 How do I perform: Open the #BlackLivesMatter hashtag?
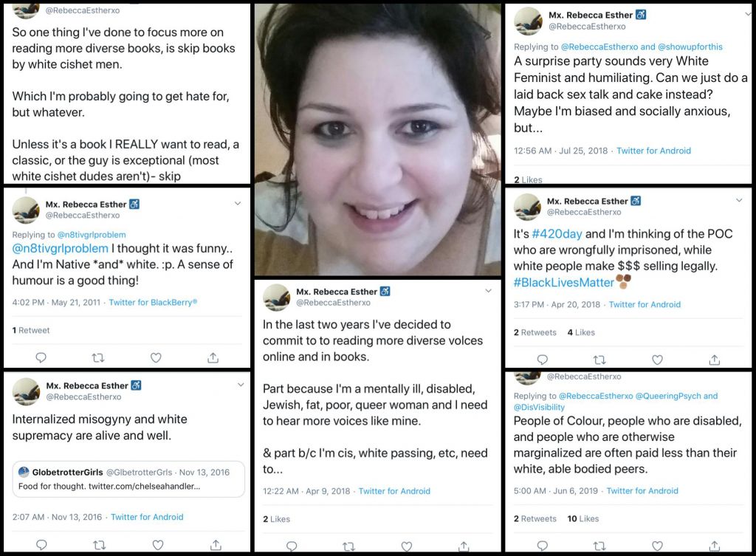pyautogui.click(x=563, y=283)
